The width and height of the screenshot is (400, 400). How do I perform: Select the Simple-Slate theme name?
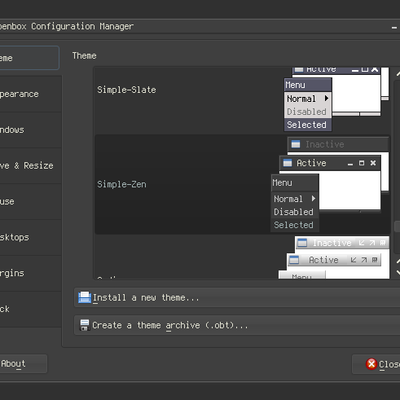coord(126,90)
